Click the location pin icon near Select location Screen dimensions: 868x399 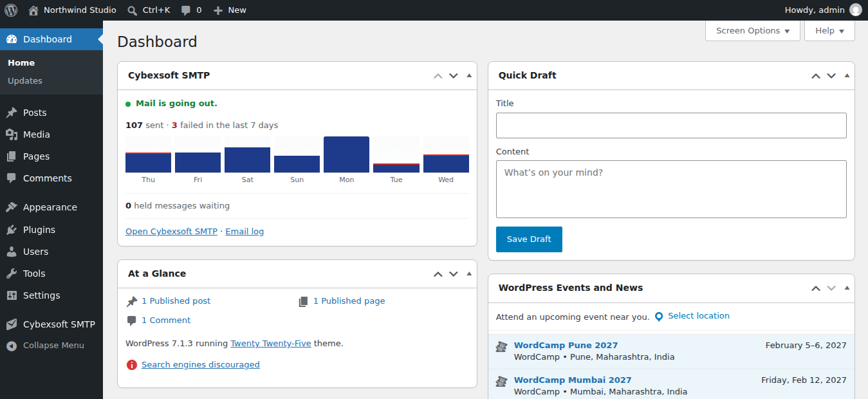coord(659,317)
